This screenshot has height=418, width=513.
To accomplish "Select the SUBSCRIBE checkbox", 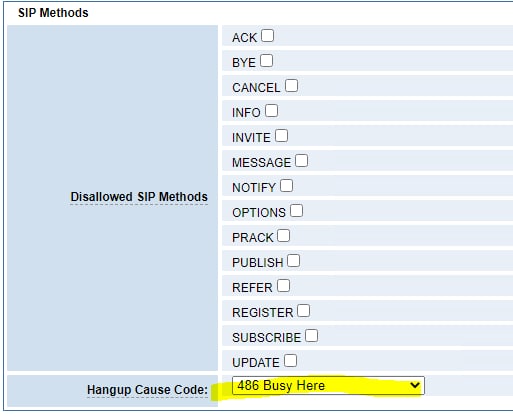I will click(311, 336).
